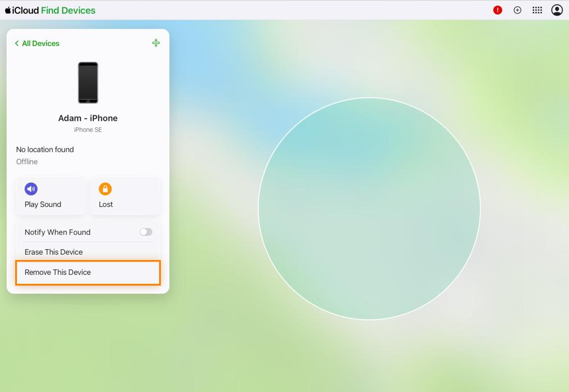Go back to All Devices
Viewport: 569px width, 392px height.
(x=37, y=43)
